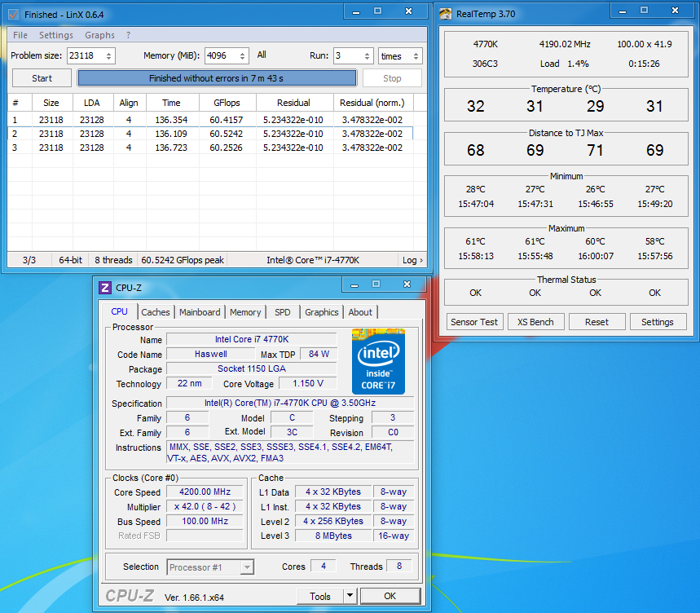Click the Problem size spinner arrows

tap(108, 55)
